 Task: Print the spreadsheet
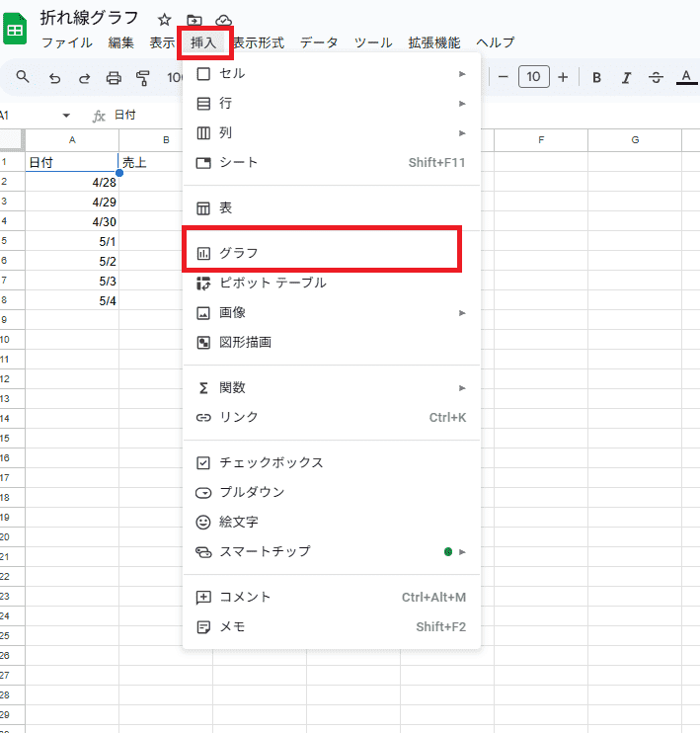pyautogui.click(x=114, y=78)
